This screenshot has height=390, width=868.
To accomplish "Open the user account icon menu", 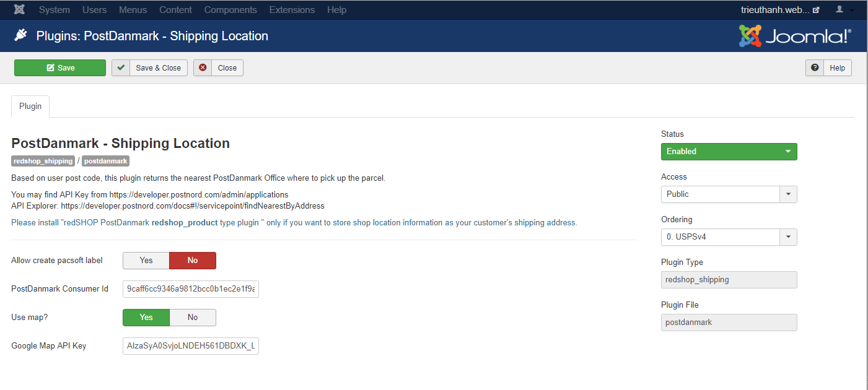I will click(840, 10).
